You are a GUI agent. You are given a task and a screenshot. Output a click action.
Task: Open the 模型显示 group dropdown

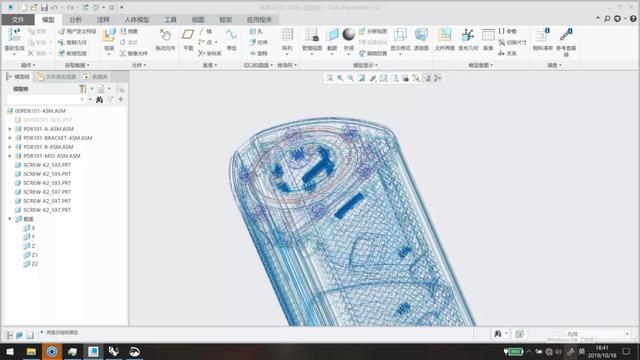[x=365, y=65]
